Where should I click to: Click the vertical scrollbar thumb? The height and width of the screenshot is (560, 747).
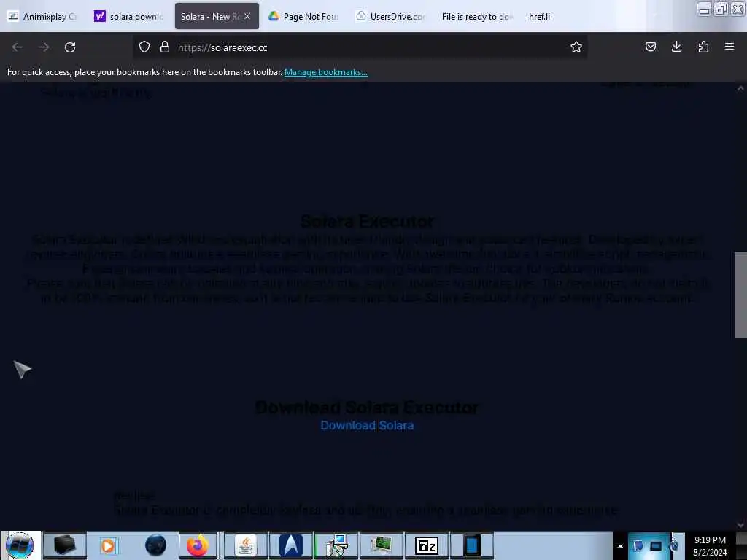click(740, 295)
